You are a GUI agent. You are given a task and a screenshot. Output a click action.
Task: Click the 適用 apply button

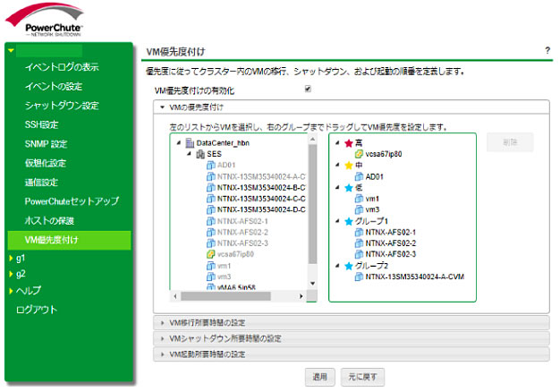[x=319, y=376]
